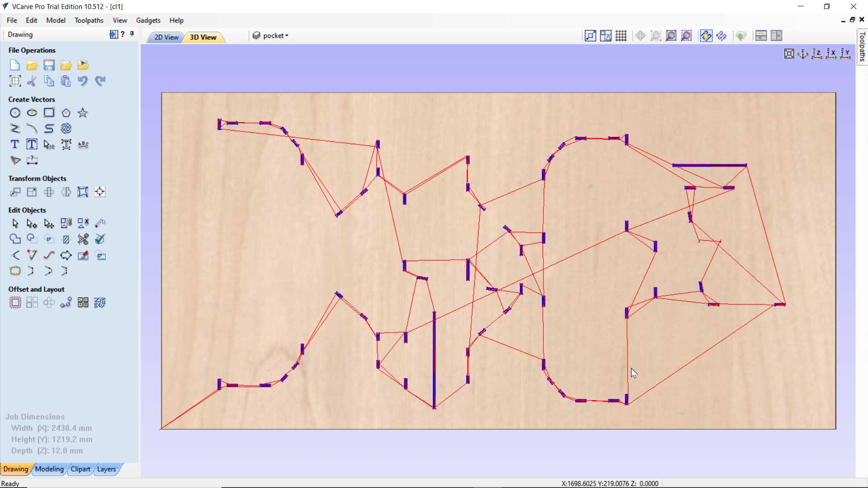868x488 pixels.
Task: Open Drawing panel help question mark
Action: [123, 34]
